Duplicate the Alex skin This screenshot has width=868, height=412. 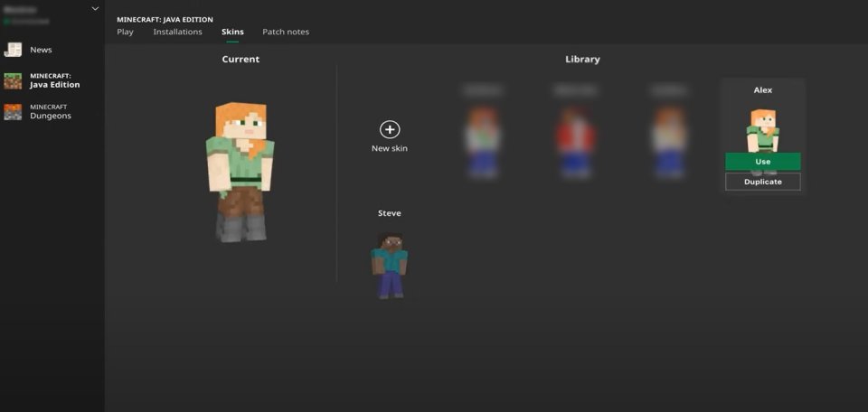pos(763,182)
